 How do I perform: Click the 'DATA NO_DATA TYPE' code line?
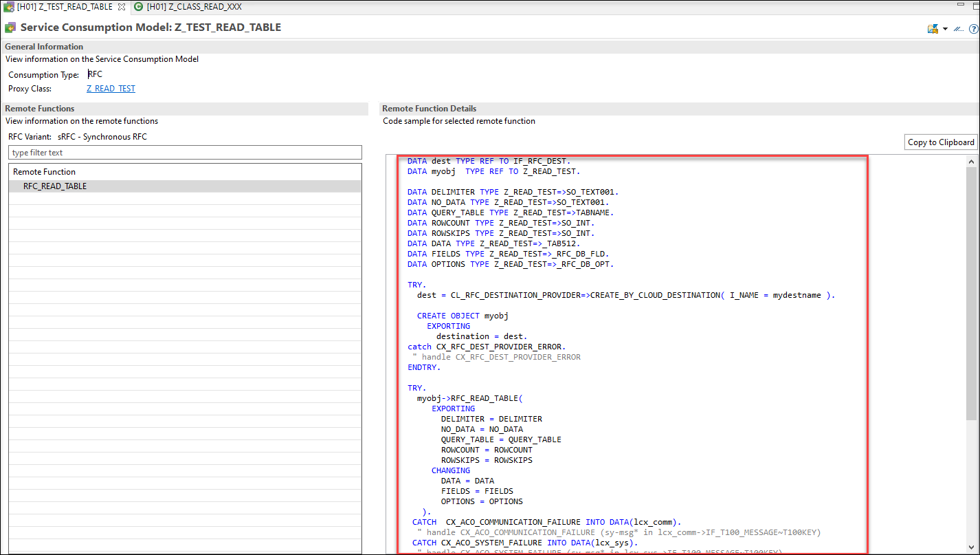[509, 202]
